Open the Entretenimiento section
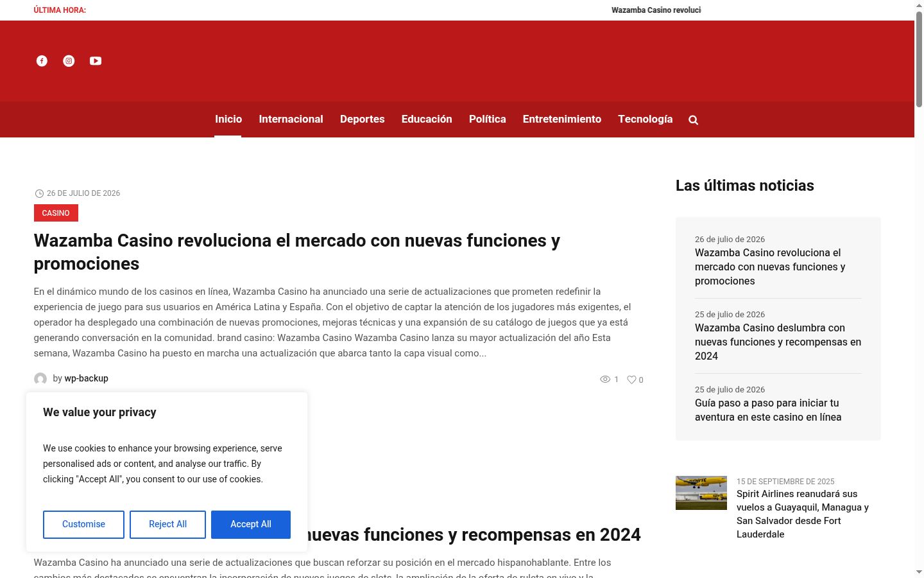The image size is (924, 578). coord(562,119)
